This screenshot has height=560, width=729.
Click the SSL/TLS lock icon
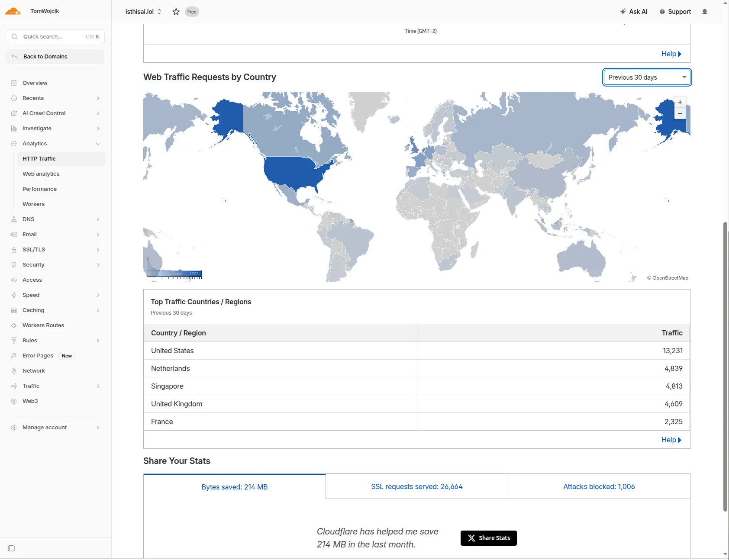[x=14, y=250]
